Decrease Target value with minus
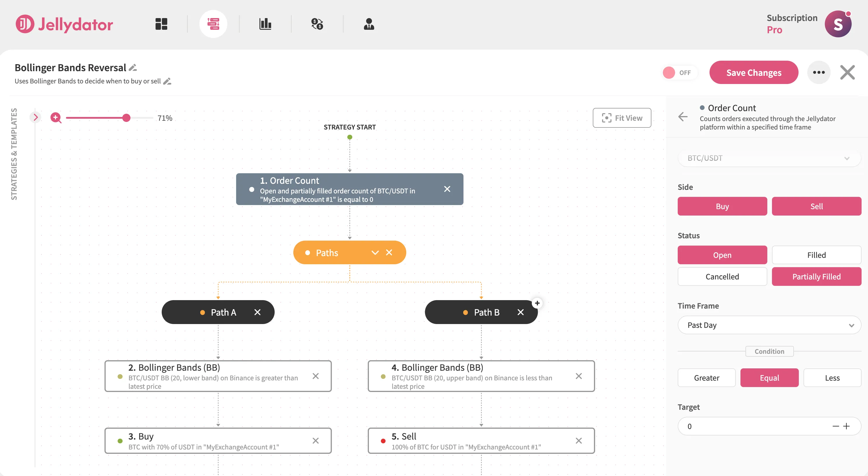The height and width of the screenshot is (476, 868). tap(836, 426)
